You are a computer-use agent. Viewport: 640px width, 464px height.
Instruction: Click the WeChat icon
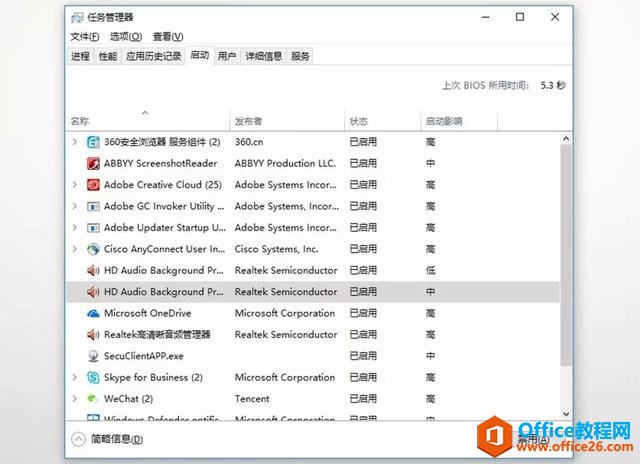coord(93,398)
